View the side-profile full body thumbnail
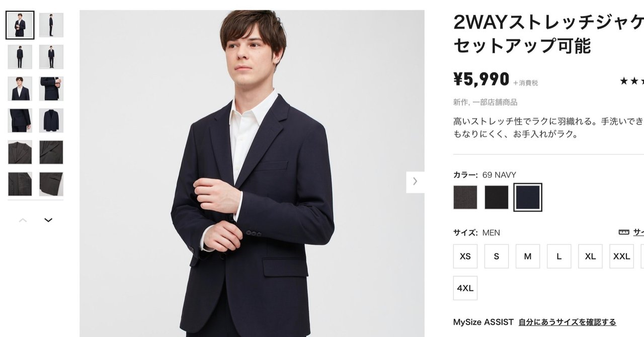The image size is (644, 337). point(51,25)
